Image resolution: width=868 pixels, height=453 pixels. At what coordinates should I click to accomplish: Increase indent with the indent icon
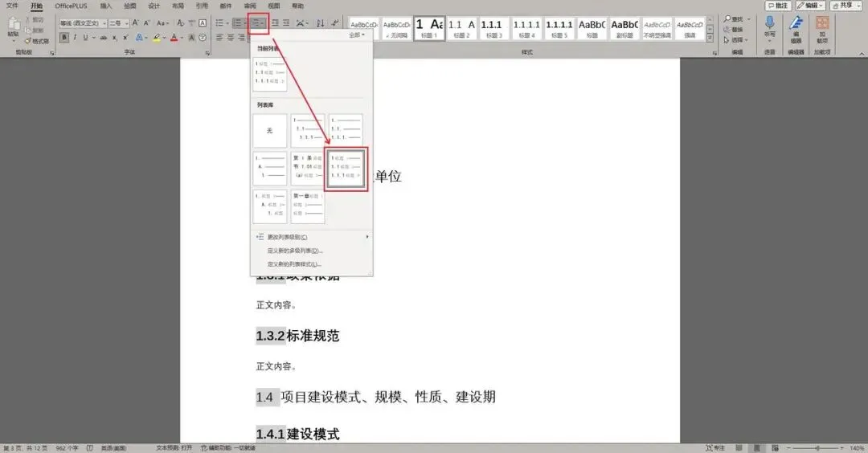pyautogui.click(x=286, y=23)
